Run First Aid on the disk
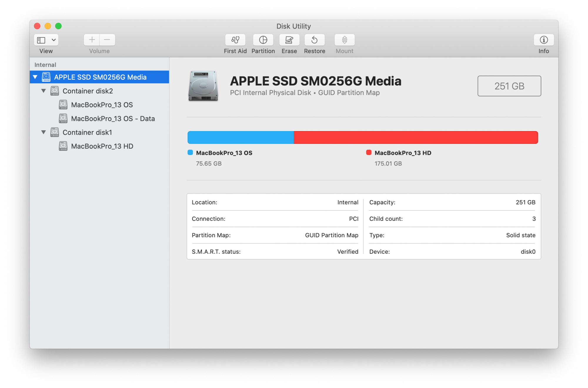Image resolution: width=588 pixels, height=388 pixels. (235, 40)
